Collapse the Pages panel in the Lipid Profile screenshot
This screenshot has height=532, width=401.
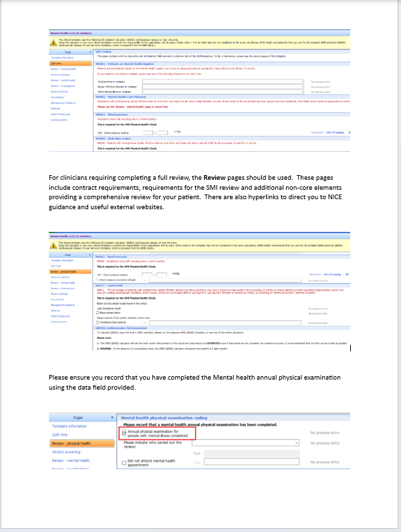pyautogui.click(x=90, y=255)
